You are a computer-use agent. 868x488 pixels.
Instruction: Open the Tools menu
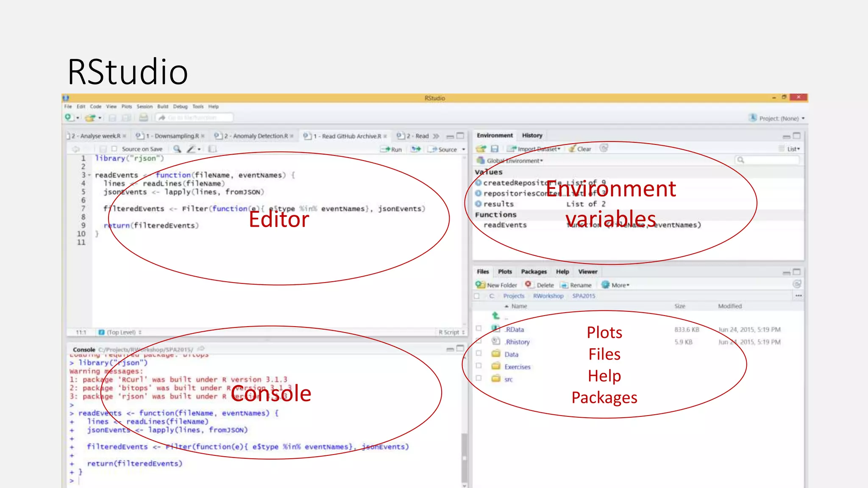point(198,106)
